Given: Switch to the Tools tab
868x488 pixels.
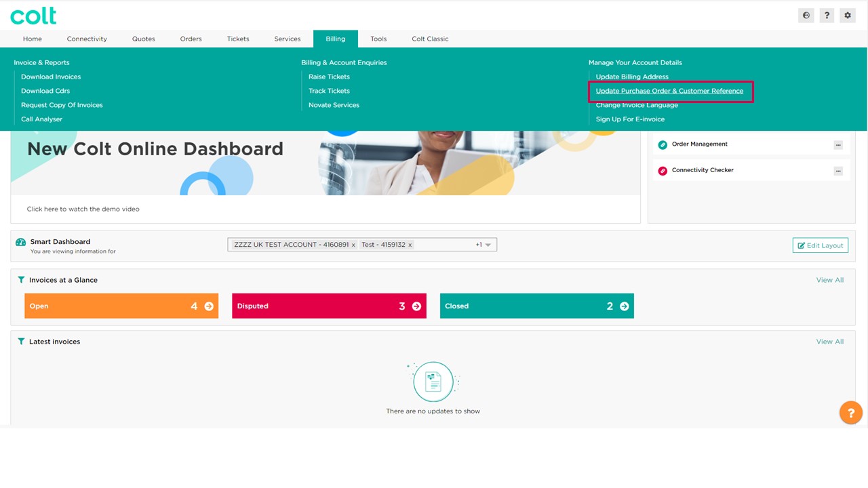Looking at the screenshot, I should point(378,39).
